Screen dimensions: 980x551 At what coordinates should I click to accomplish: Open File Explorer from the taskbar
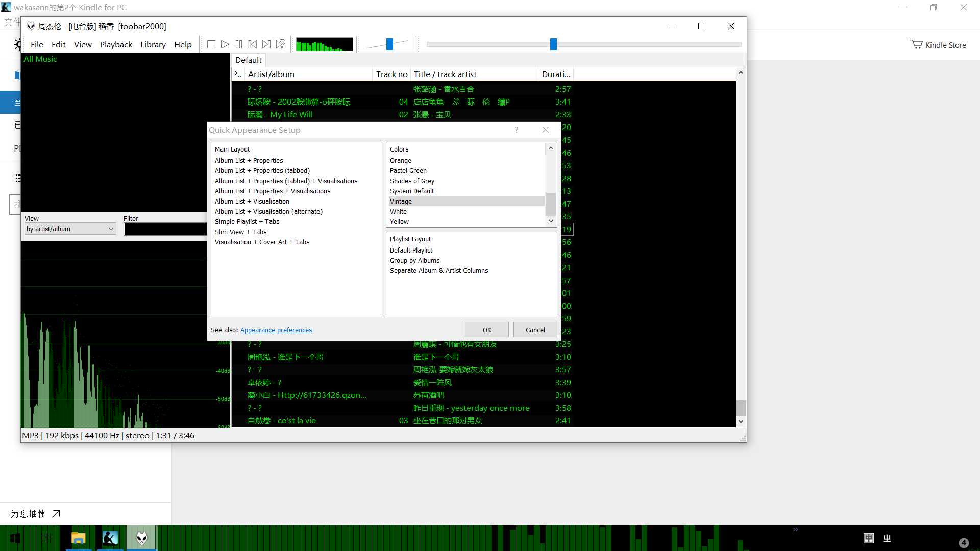pos(78,538)
